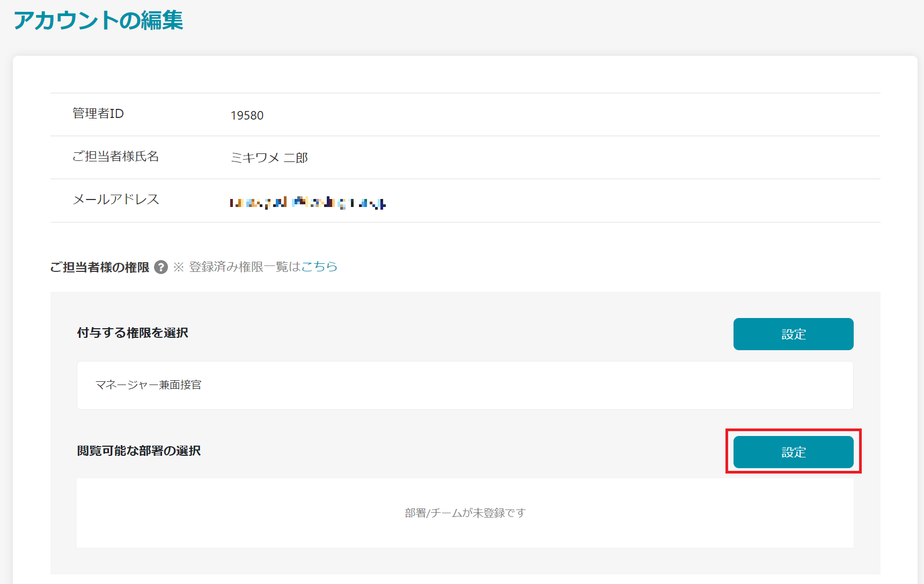Click the 部署/チームが未登録です message
The width and height of the screenshot is (924, 584).
pyautogui.click(x=465, y=513)
